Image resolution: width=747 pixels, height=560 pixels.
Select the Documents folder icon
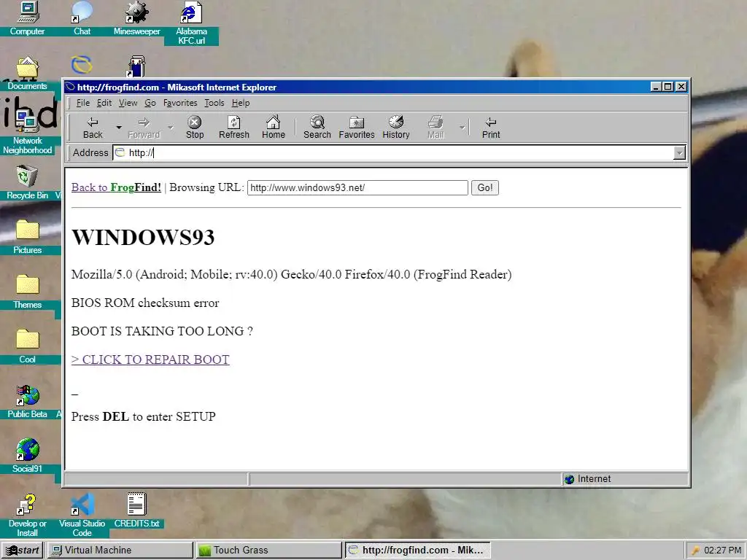[x=27, y=74]
